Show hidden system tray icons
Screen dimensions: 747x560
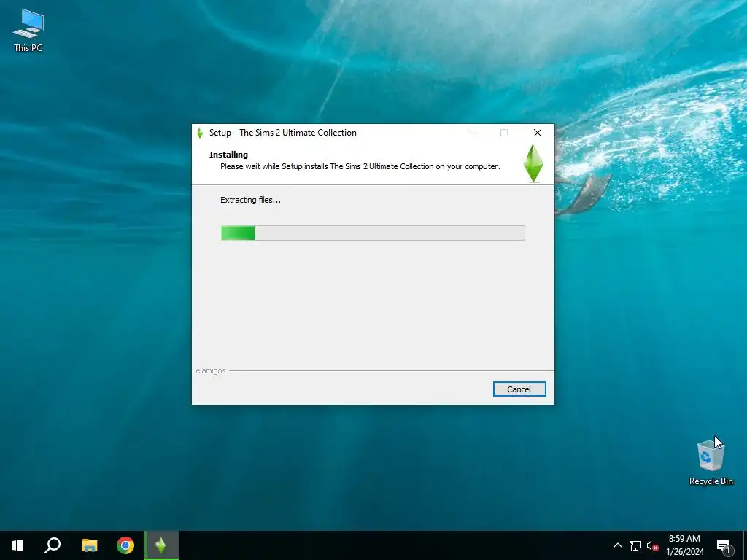coord(617,545)
